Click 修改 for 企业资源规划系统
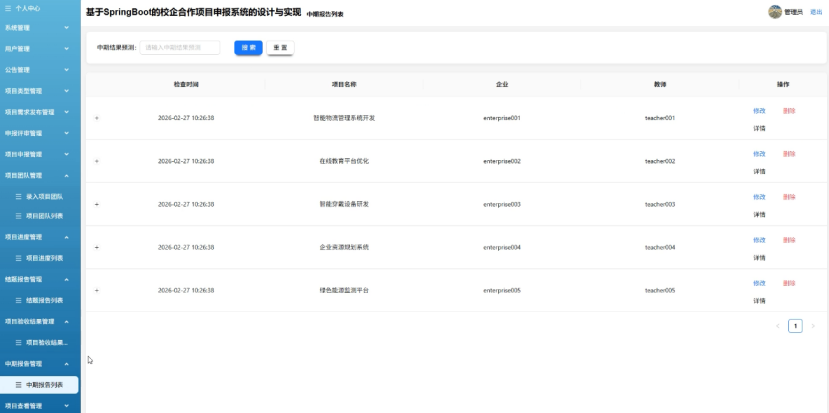829x413 pixels. coord(759,240)
